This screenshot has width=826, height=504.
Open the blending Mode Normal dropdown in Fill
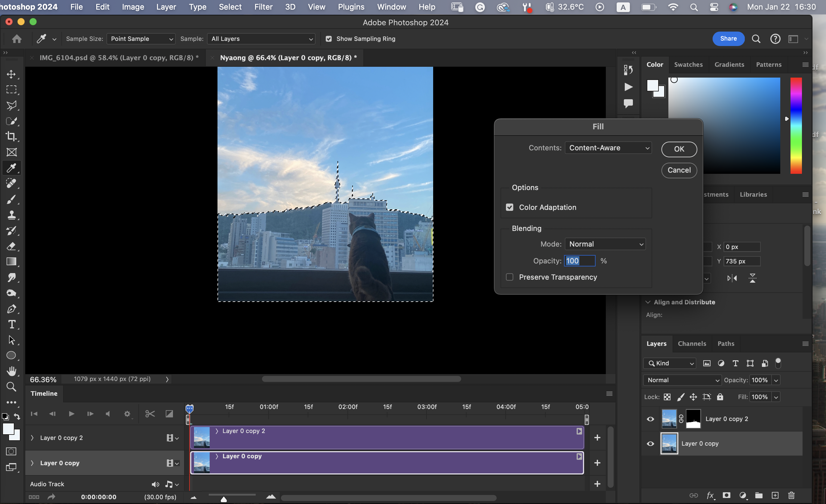605,244
